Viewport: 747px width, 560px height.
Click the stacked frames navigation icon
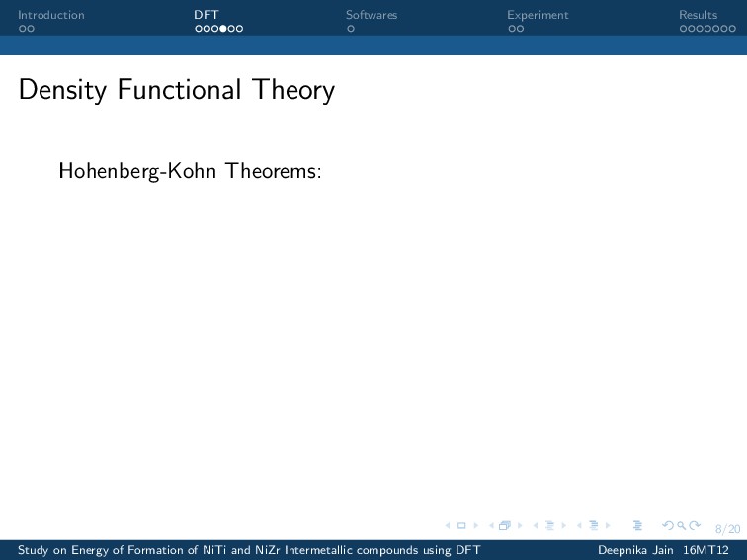coord(505,525)
